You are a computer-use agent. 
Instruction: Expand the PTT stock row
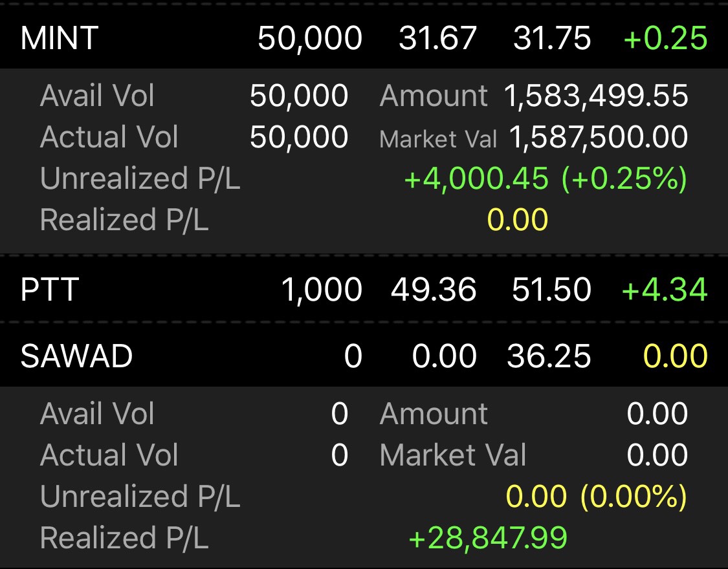[49, 290]
